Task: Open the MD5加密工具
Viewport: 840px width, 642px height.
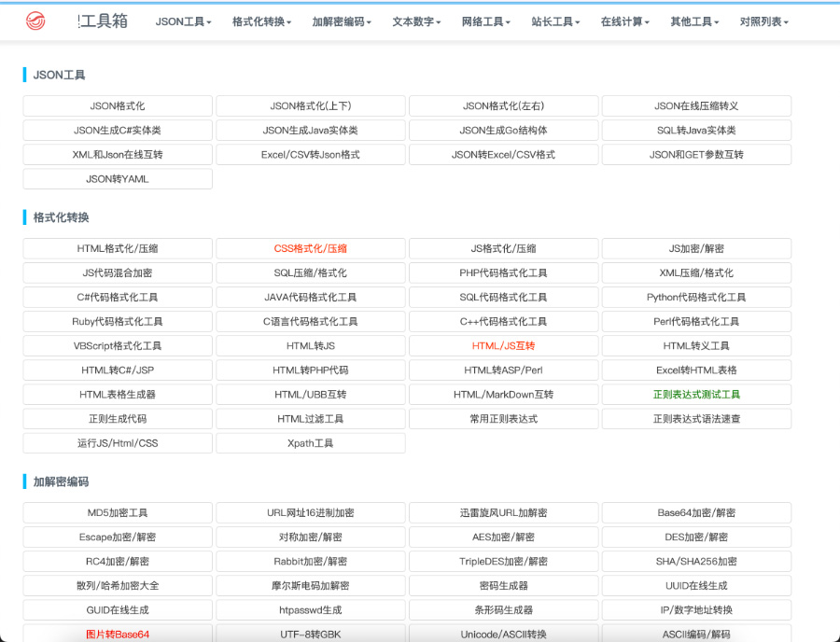Action: (118, 513)
